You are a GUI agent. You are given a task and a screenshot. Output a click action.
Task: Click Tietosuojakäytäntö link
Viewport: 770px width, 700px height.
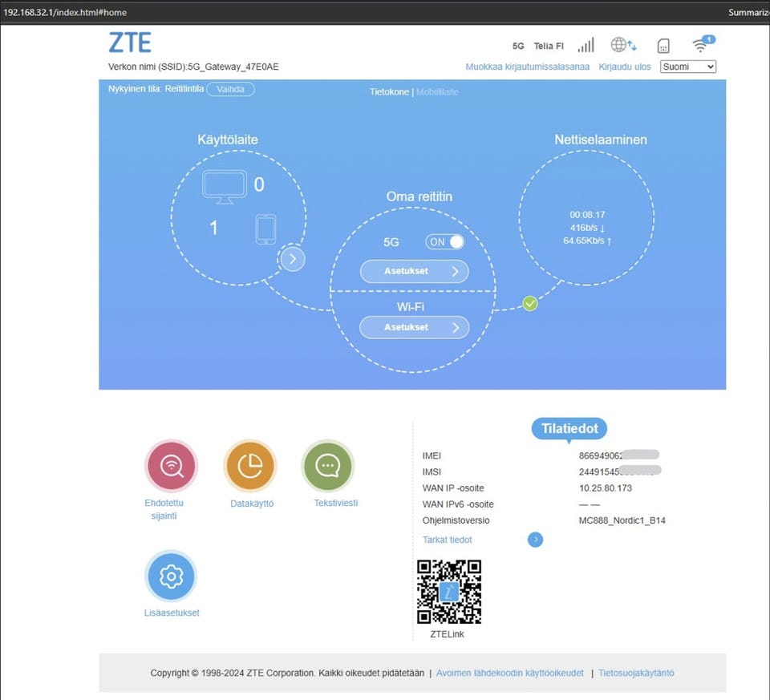point(636,673)
